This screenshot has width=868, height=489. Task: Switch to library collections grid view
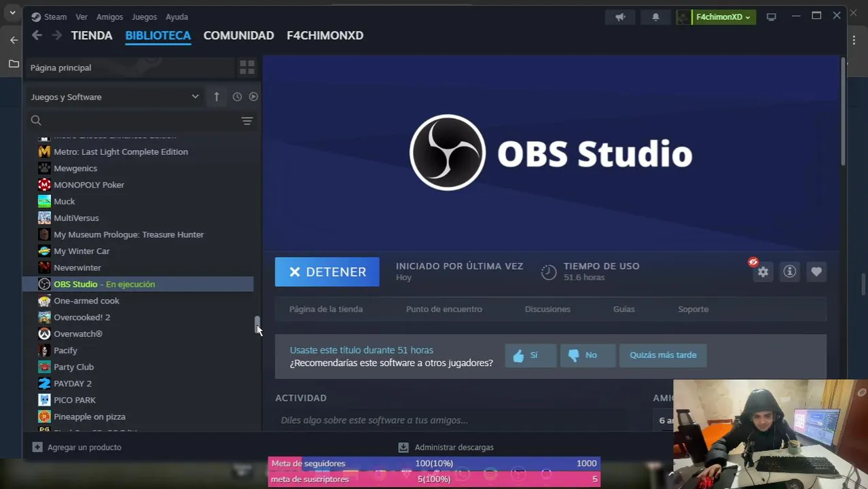click(247, 67)
